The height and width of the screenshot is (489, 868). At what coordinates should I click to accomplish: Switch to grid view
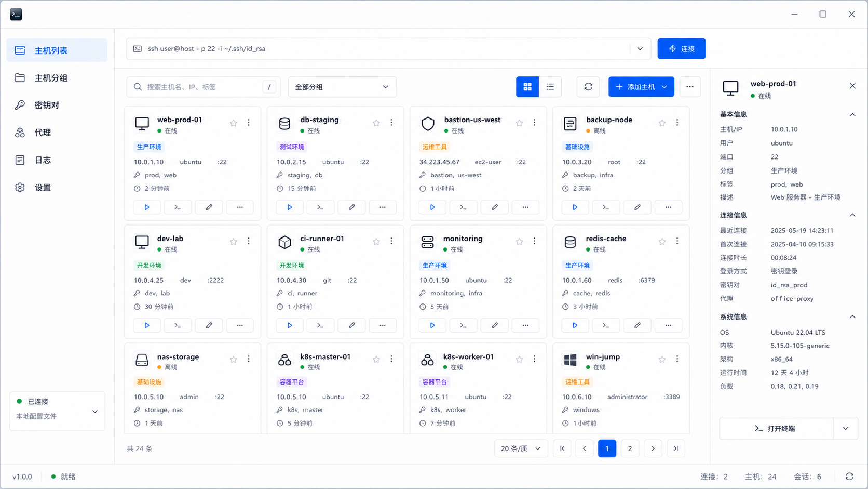pos(527,87)
